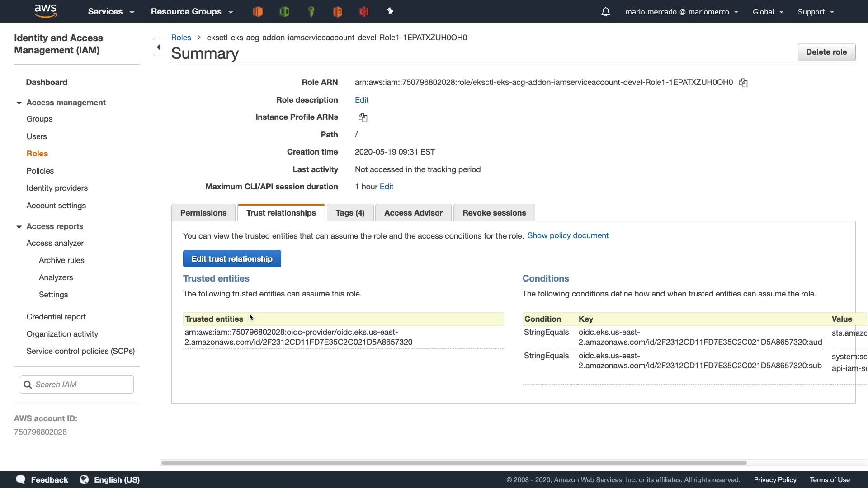Click the AWS logo home icon
The width and height of the screenshot is (868, 488).
tap(45, 11)
